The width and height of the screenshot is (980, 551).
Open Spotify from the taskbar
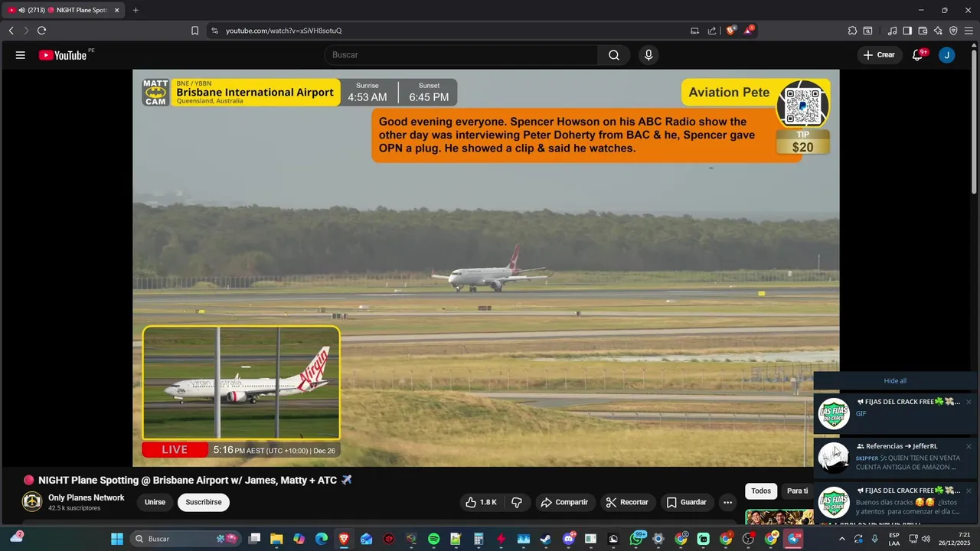click(x=433, y=539)
